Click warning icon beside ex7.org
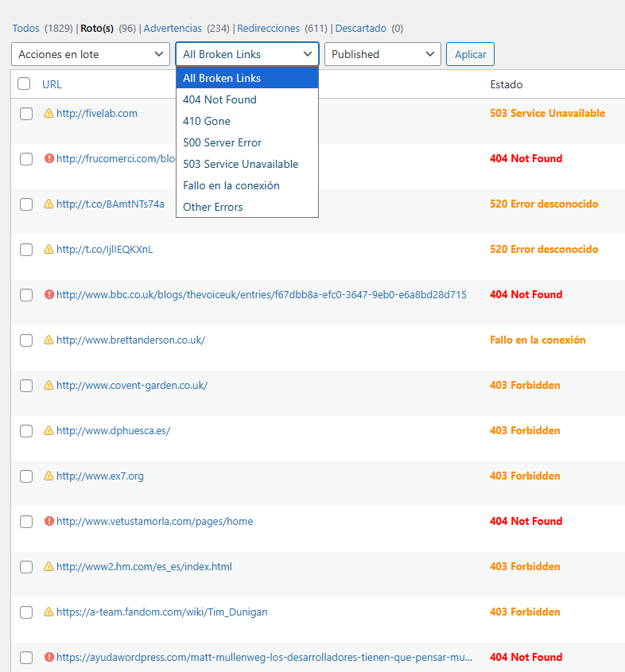The image size is (625, 672). click(x=49, y=476)
